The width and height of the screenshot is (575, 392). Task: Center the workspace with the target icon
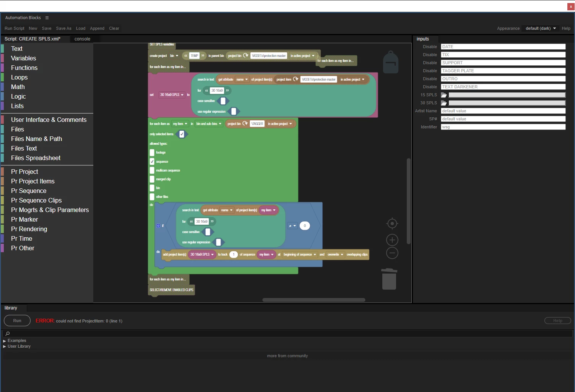tap(392, 224)
